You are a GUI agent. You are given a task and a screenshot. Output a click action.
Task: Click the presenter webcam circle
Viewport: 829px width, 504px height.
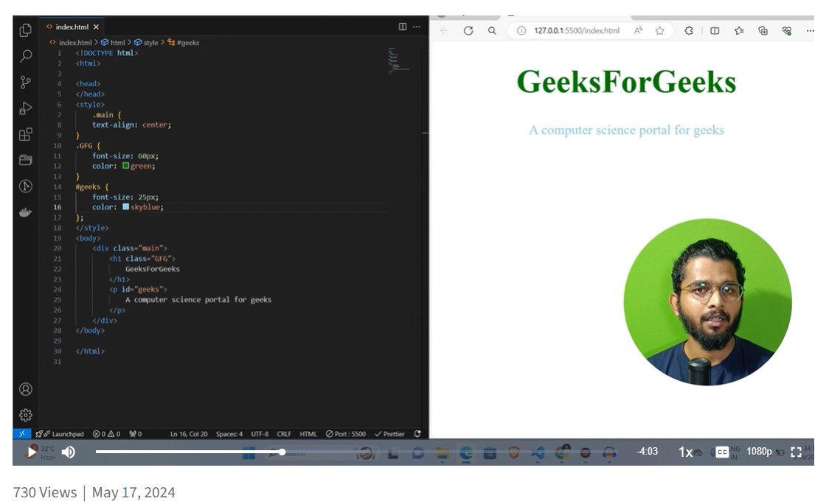point(707,302)
